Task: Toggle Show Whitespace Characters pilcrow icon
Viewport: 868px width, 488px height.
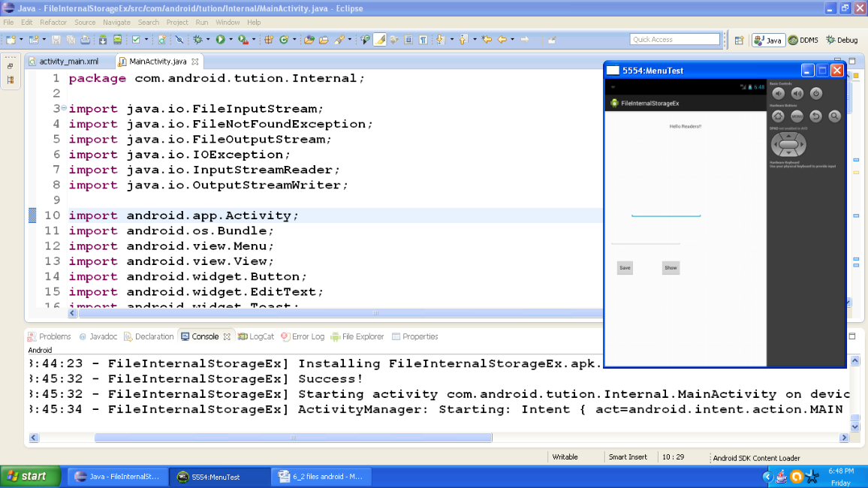Action: click(423, 38)
